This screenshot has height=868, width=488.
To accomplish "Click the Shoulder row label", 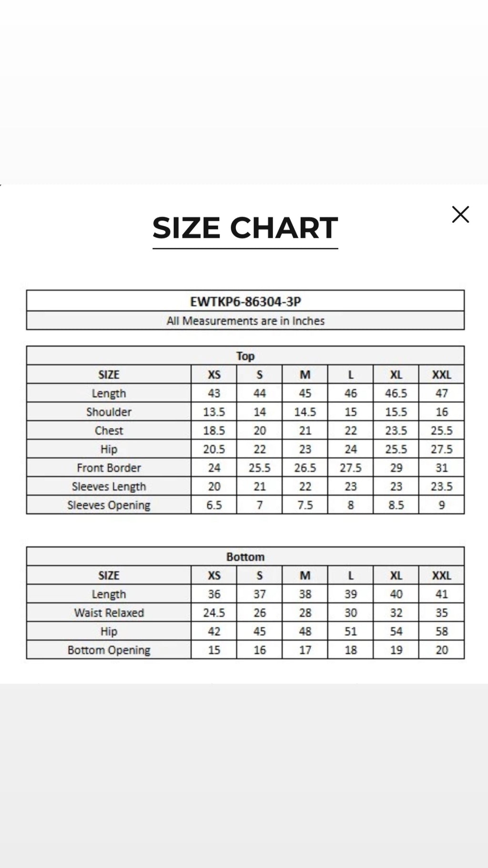I will point(109,412).
